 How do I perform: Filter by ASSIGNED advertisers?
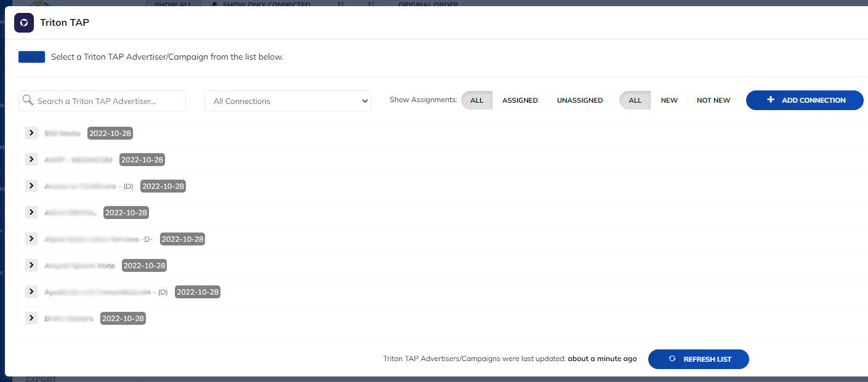coord(520,100)
